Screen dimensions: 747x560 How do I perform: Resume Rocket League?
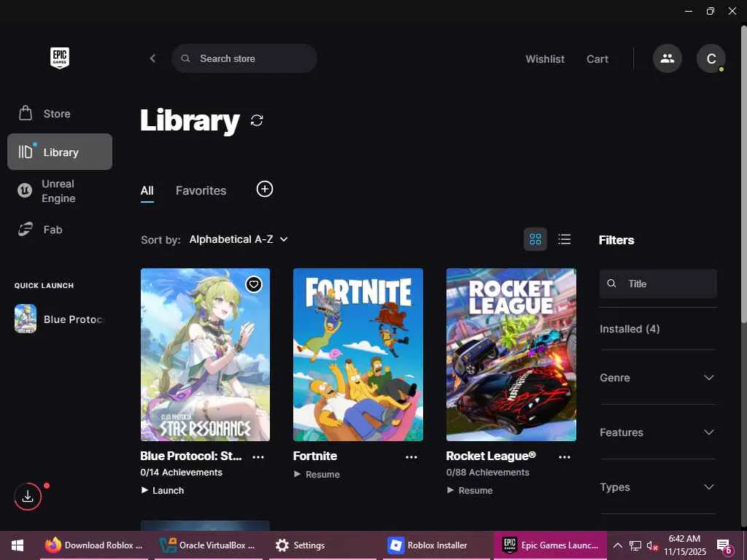(x=470, y=490)
